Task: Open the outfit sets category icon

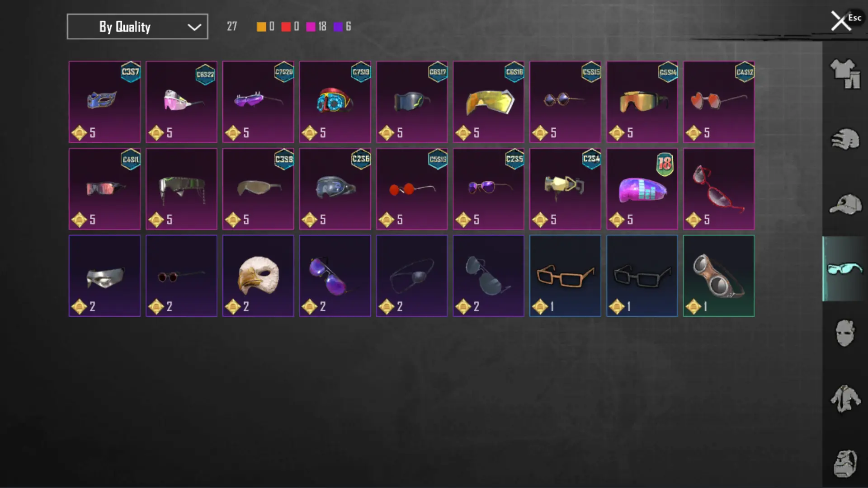Action: [845, 74]
